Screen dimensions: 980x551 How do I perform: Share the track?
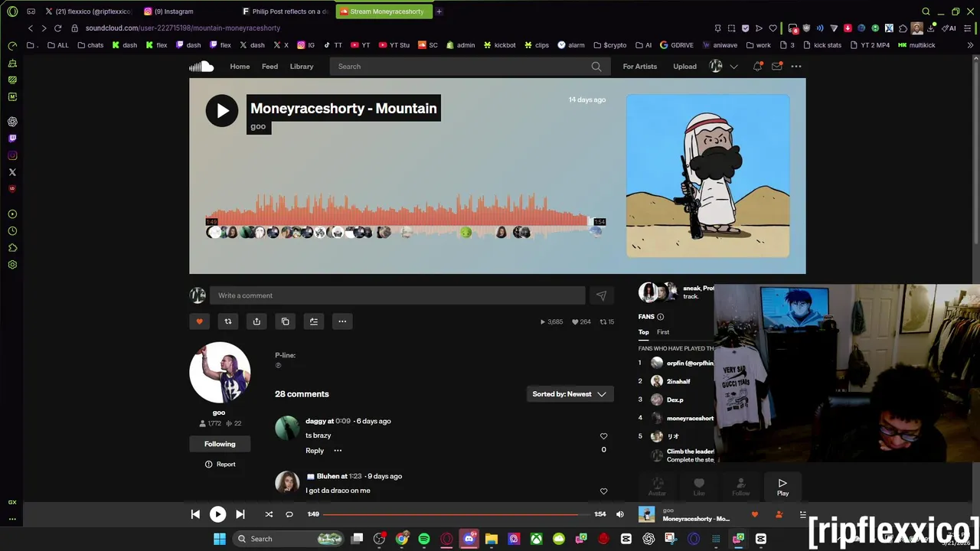point(256,321)
